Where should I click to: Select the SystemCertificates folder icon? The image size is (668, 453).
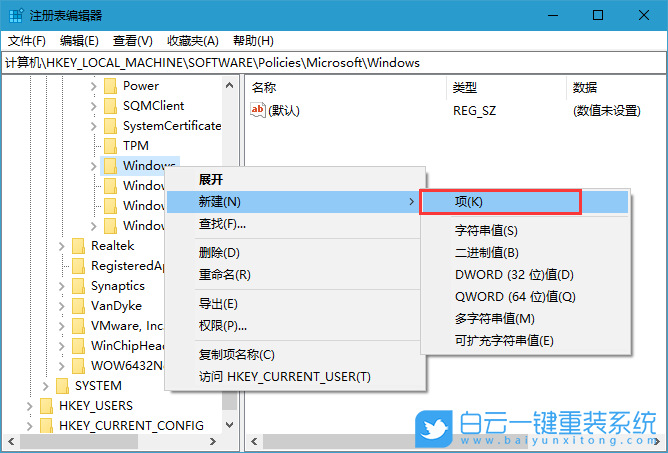tap(110, 126)
